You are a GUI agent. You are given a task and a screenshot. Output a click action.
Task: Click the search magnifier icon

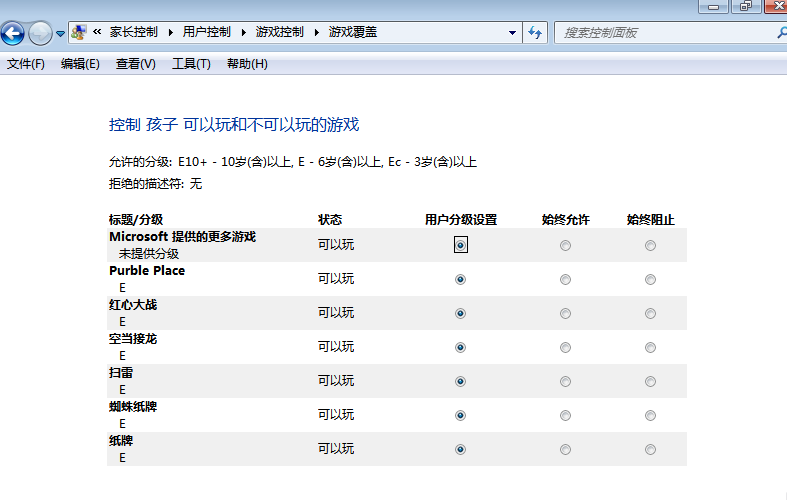[782, 33]
